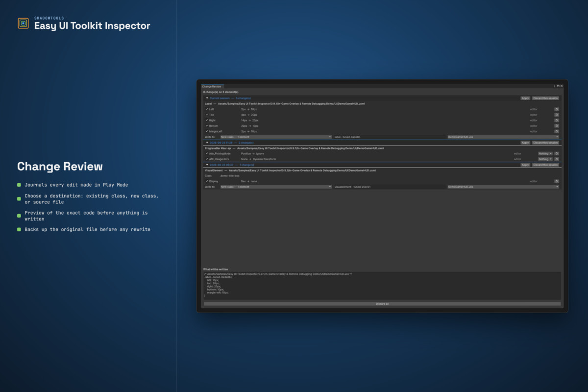Image resolution: width=588 pixels, height=392 pixels.
Task: Collapse the 09:47 session foldout
Action: (x=207, y=165)
